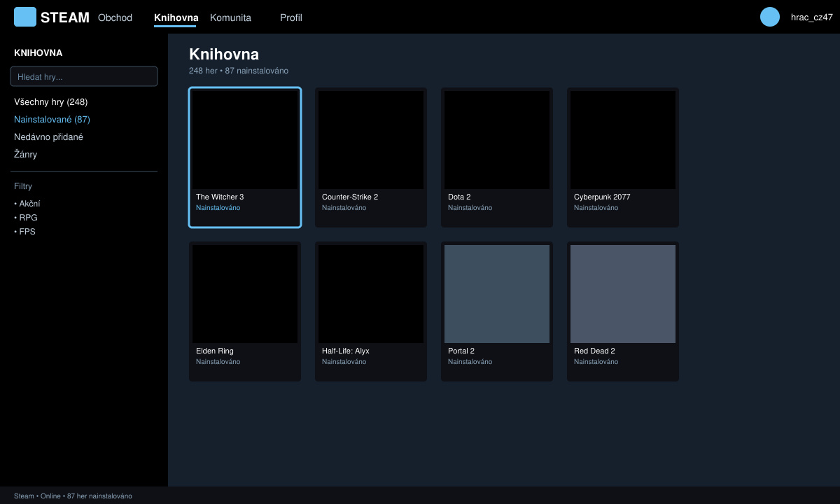Select Red Dead 2 cover image
The image size is (840, 504).
click(623, 294)
